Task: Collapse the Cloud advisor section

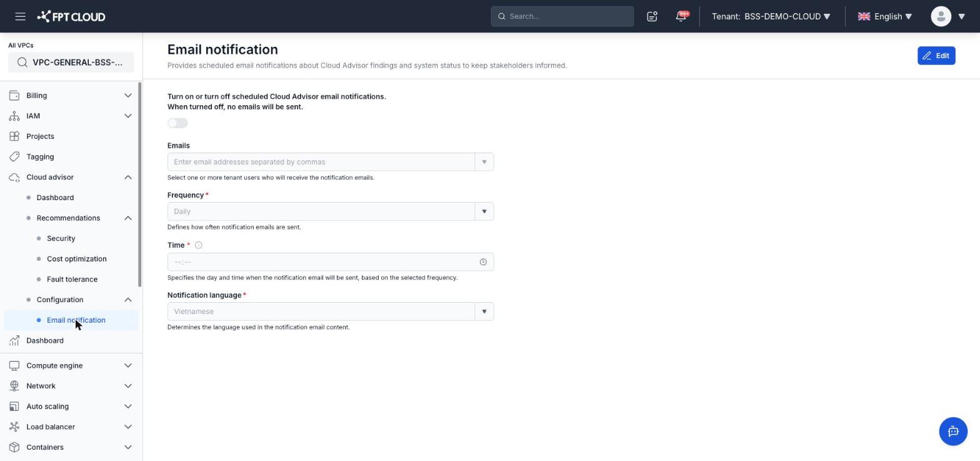Action: 128,177
